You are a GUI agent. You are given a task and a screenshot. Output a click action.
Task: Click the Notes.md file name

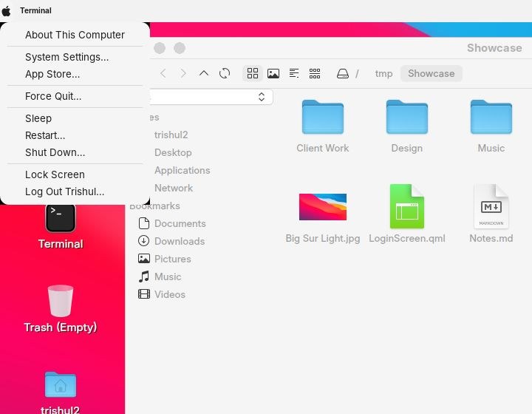(x=491, y=238)
